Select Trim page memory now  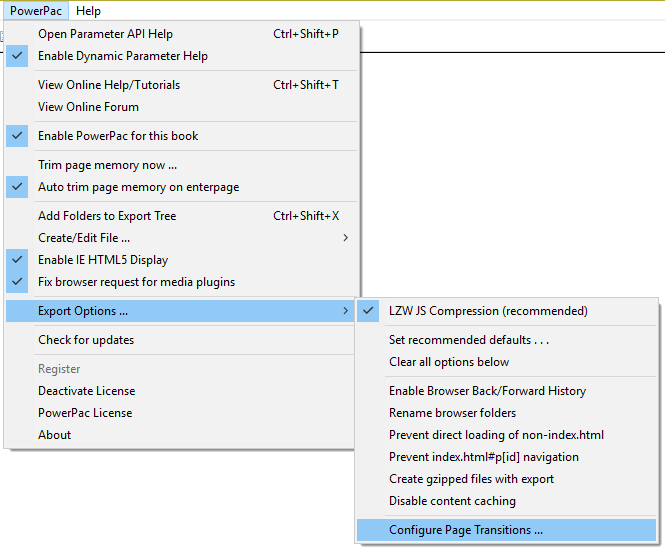click(x=181, y=165)
